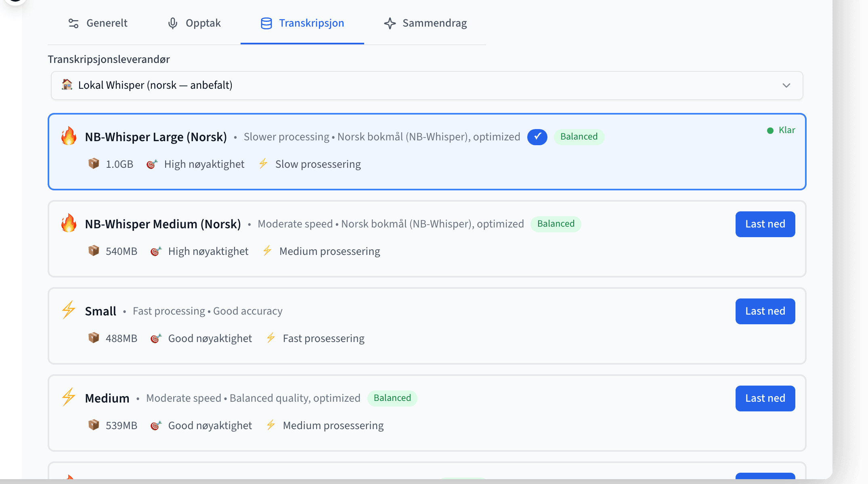Open the Transkripsjonsleverandør dropdown
Viewport: 868px width, 484px height.
pyautogui.click(x=427, y=86)
